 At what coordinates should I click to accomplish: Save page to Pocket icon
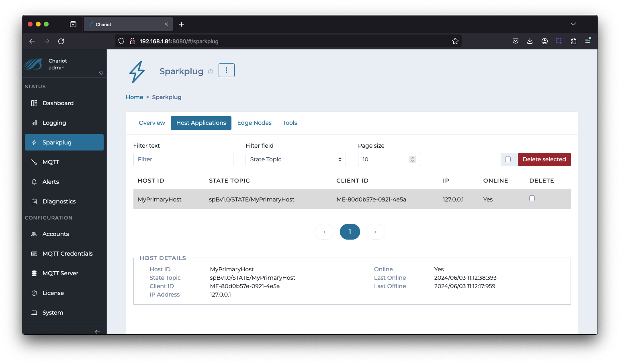[516, 41]
